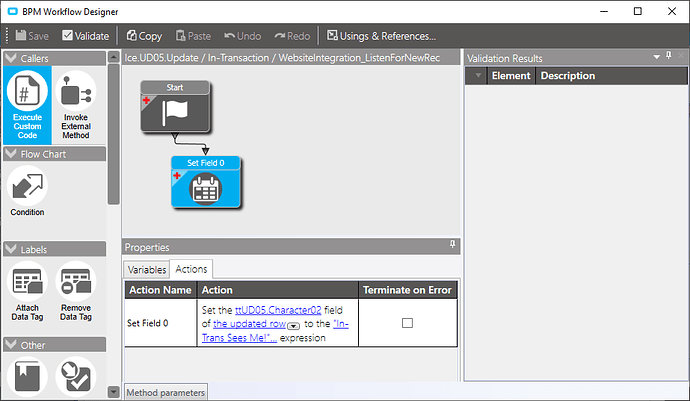Pin the Validation Results panel
This screenshot has width=690, height=401.
[668, 55]
